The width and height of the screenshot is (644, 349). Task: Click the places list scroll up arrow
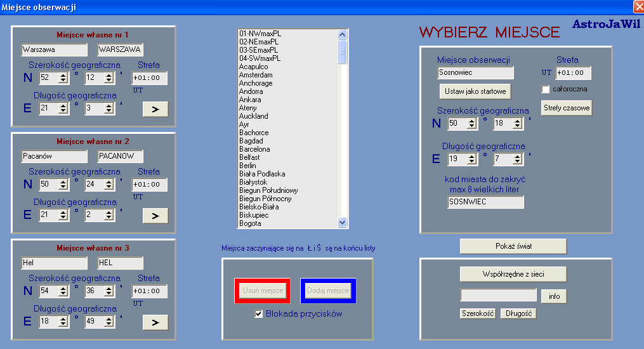click(x=343, y=34)
